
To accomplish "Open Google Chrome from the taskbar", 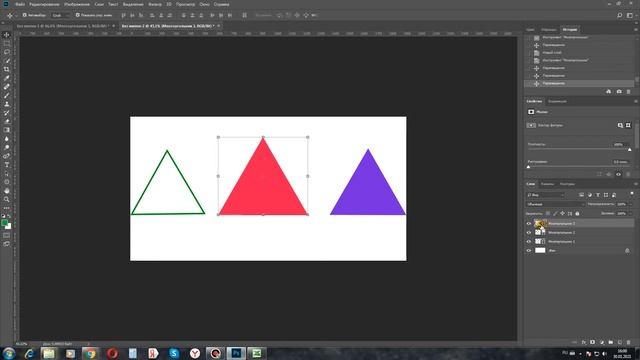I will click(91, 353).
